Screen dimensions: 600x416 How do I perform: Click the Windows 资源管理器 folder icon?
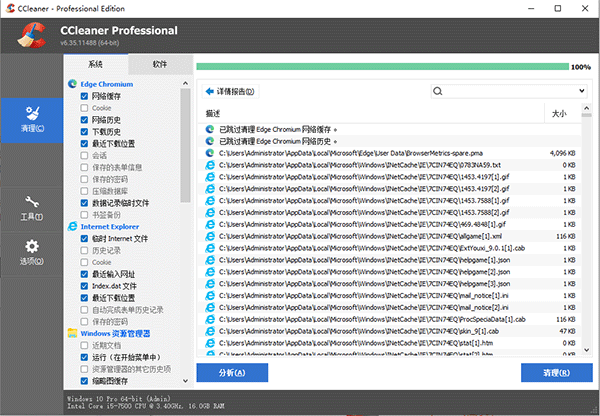72,333
